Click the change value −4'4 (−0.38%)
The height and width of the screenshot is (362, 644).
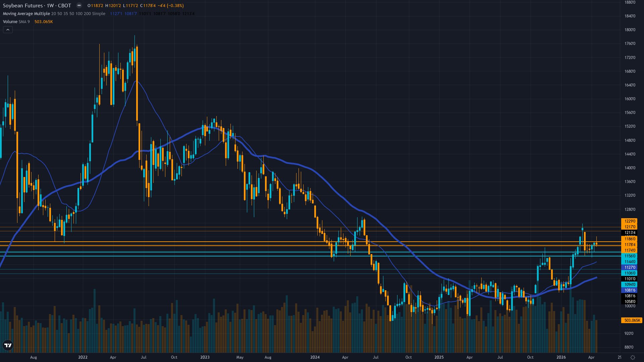pos(171,6)
